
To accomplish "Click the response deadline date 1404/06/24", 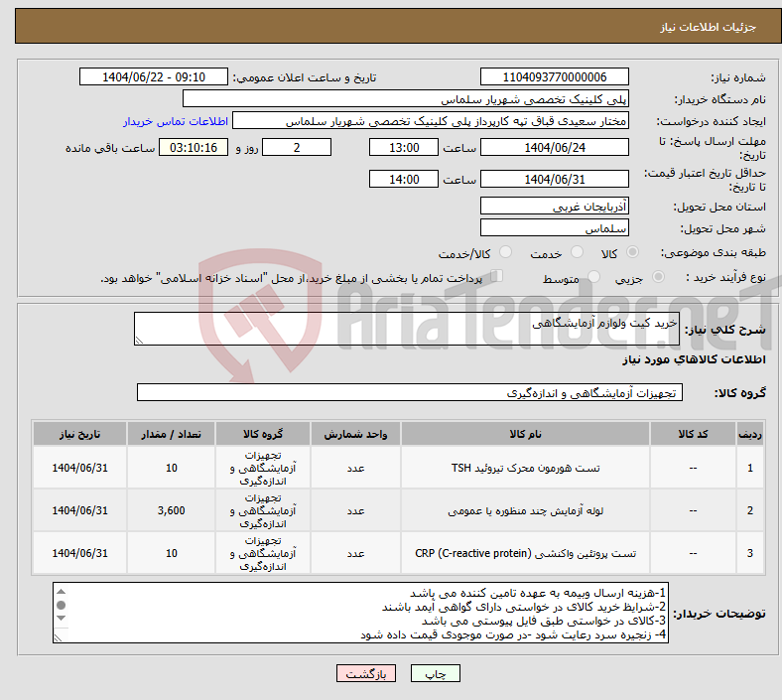I will pyautogui.click(x=554, y=147).
